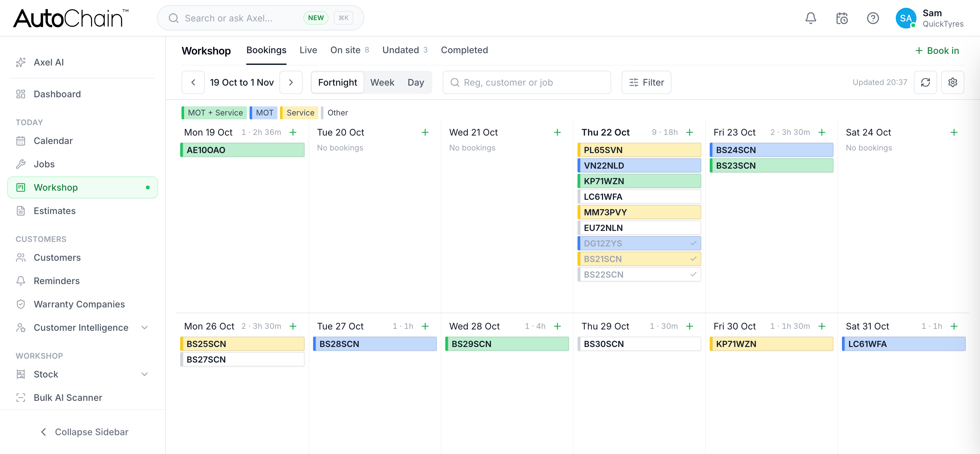Screen dimensions: 980x454
Task: Open booking BS29SCN
Action: (x=507, y=344)
